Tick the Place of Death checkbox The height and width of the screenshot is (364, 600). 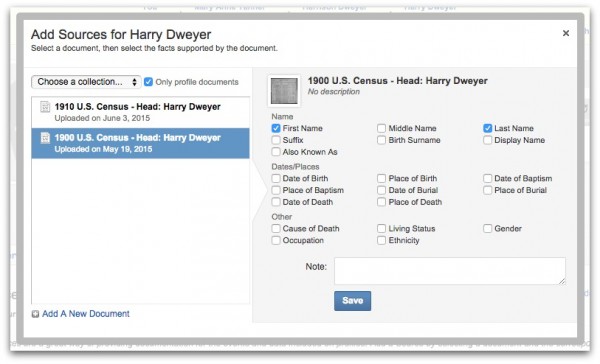coord(382,202)
